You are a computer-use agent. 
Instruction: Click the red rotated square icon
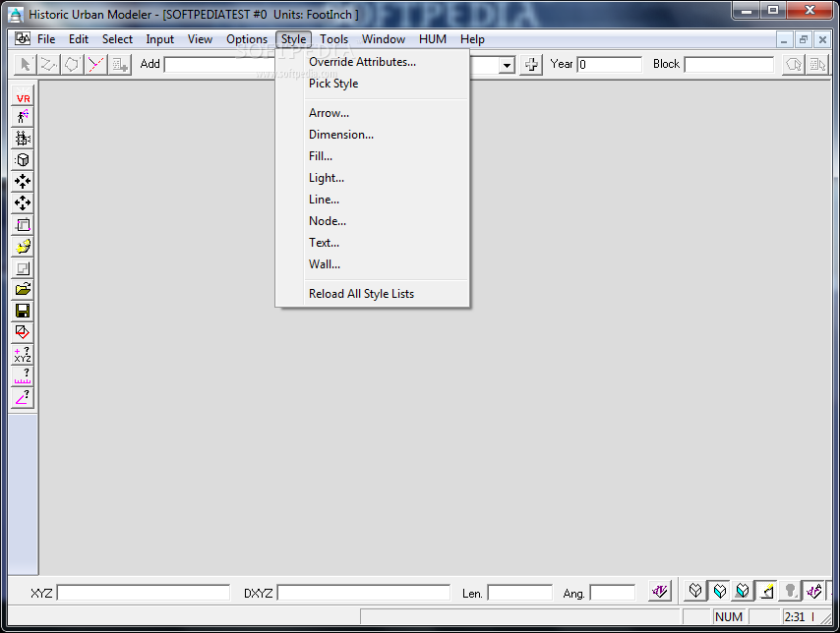[x=23, y=332]
